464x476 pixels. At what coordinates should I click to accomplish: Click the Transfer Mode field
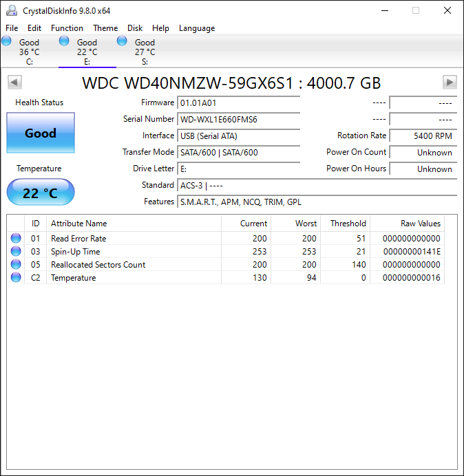coord(239,152)
